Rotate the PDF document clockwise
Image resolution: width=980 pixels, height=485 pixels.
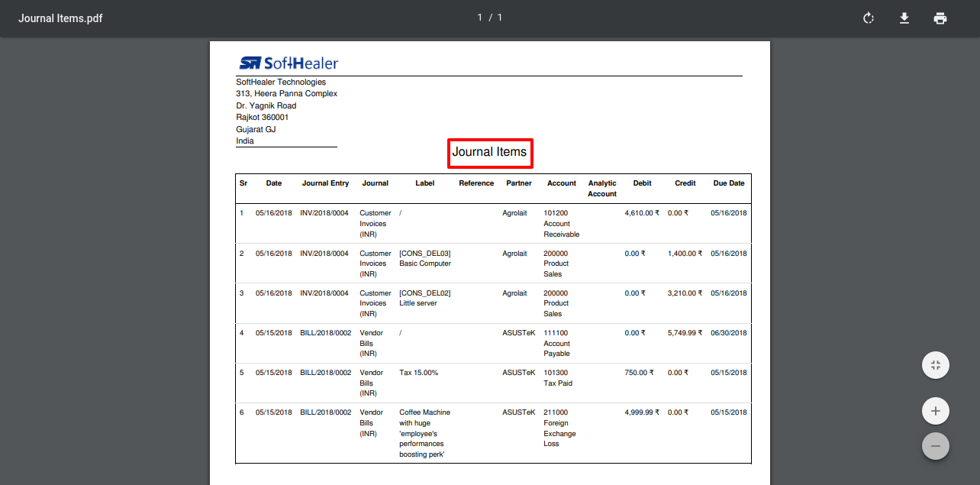coord(868,18)
